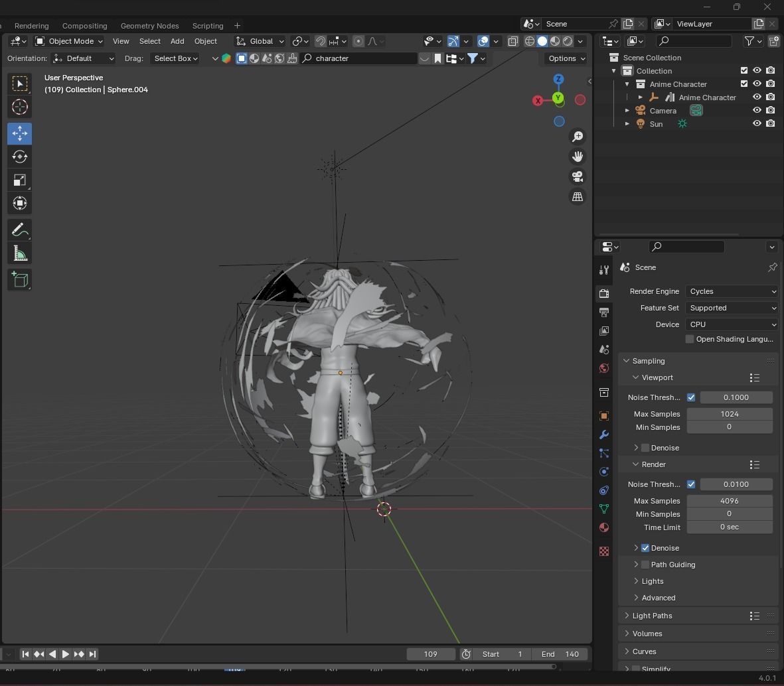The width and height of the screenshot is (784, 686).
Task: Open the View Layer properties tab
Action: [604, 331]
